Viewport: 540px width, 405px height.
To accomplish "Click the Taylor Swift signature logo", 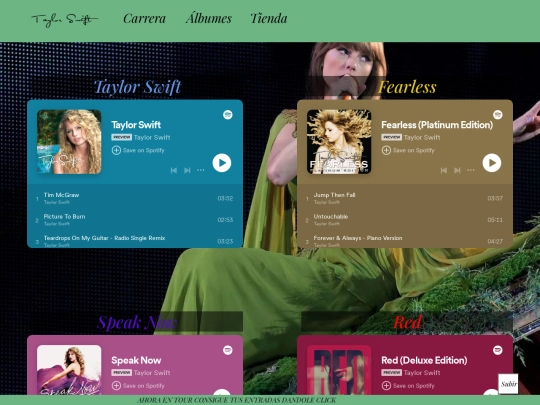I will pyautogui.click(x=65, y=20).
